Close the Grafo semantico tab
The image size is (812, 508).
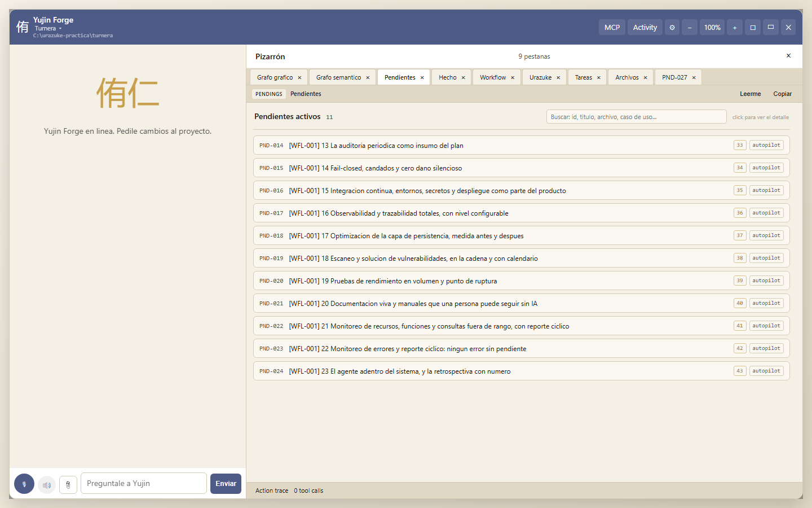point(368,77)
